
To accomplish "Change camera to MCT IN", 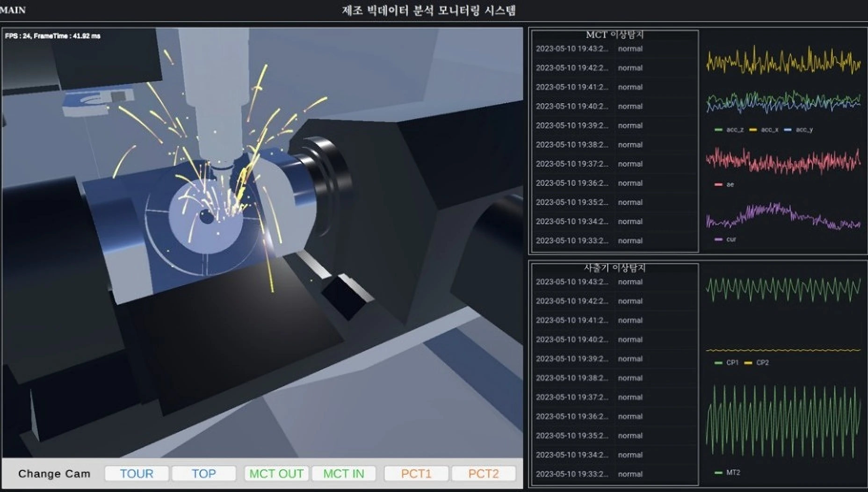I will (x=344, y=473).
